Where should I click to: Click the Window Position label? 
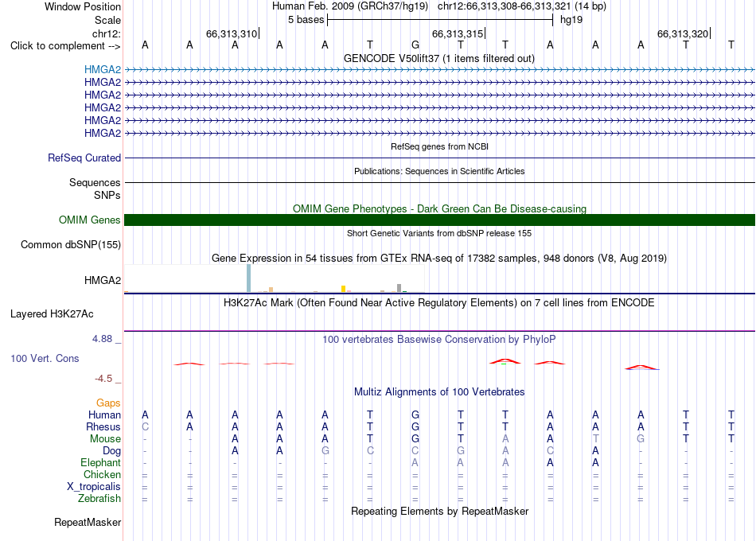pos(83,6)
